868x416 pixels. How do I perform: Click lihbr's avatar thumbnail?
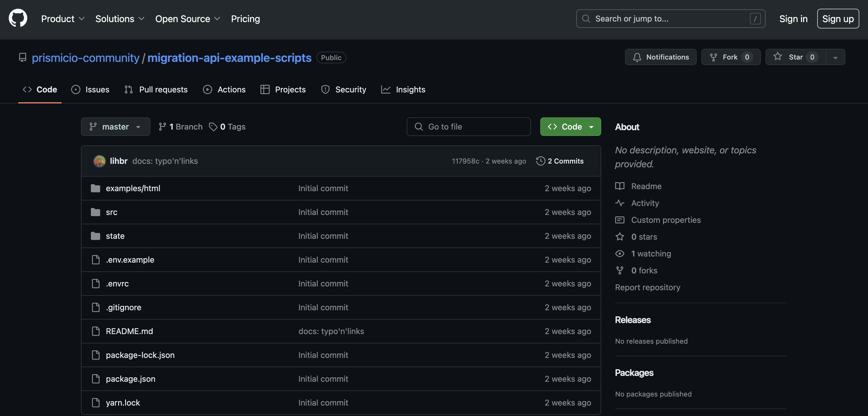[x=99, y=161]
